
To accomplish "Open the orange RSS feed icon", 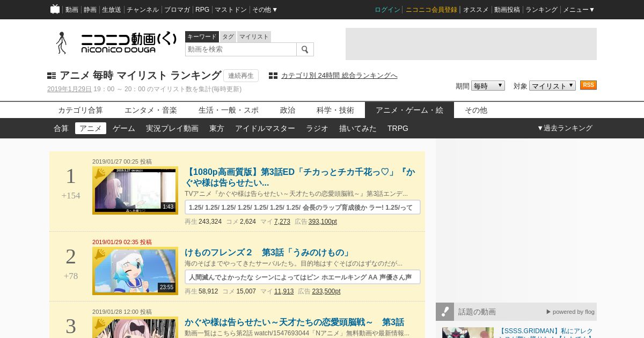I will coord(588,85).
